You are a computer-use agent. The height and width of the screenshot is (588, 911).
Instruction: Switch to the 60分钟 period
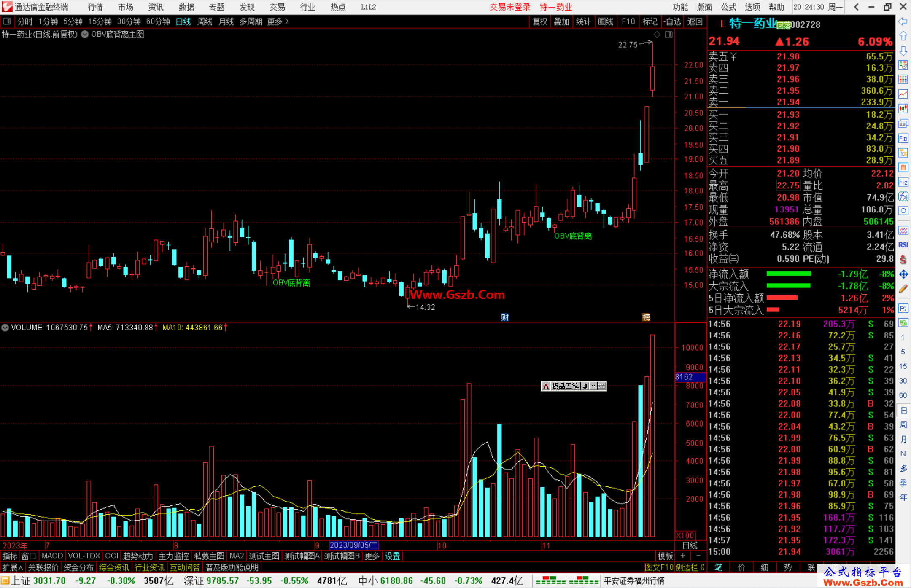(x=158, y=21)
